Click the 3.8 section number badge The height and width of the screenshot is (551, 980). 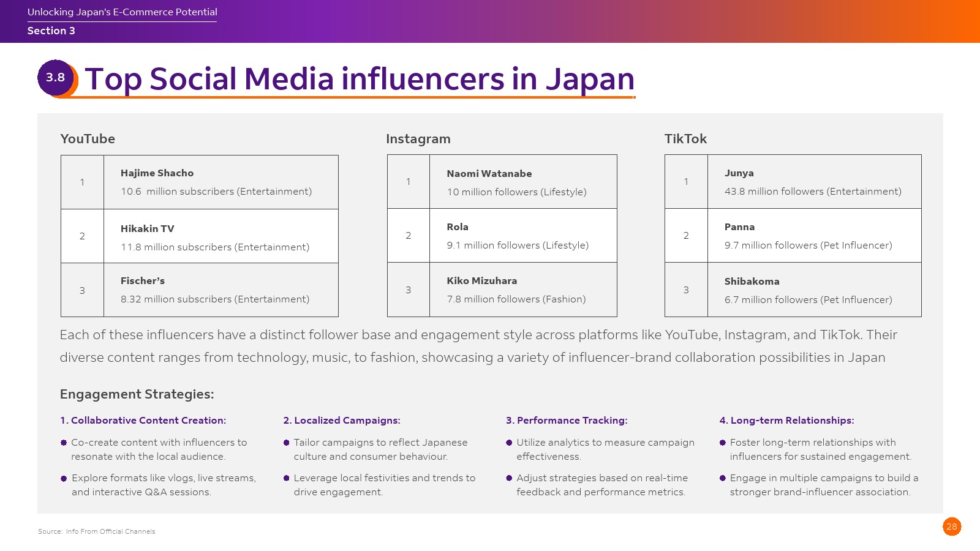(56, 78)
